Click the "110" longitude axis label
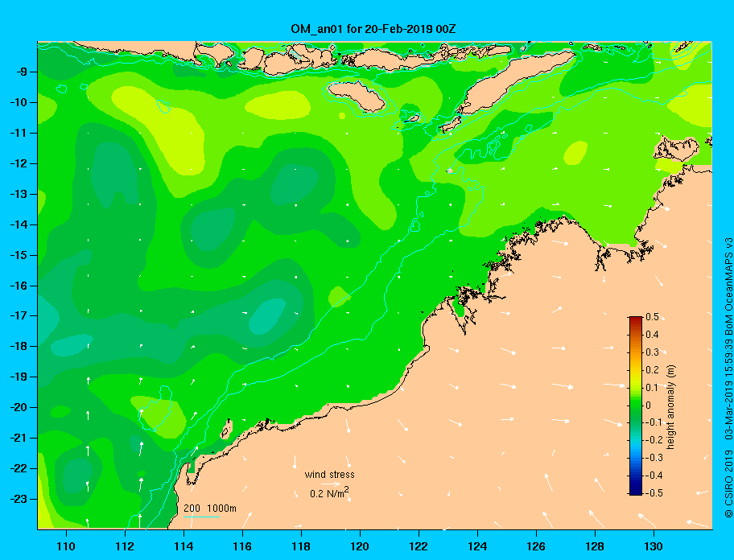The image size is (734, 560). pyautogui.click(x=66, y=546)
